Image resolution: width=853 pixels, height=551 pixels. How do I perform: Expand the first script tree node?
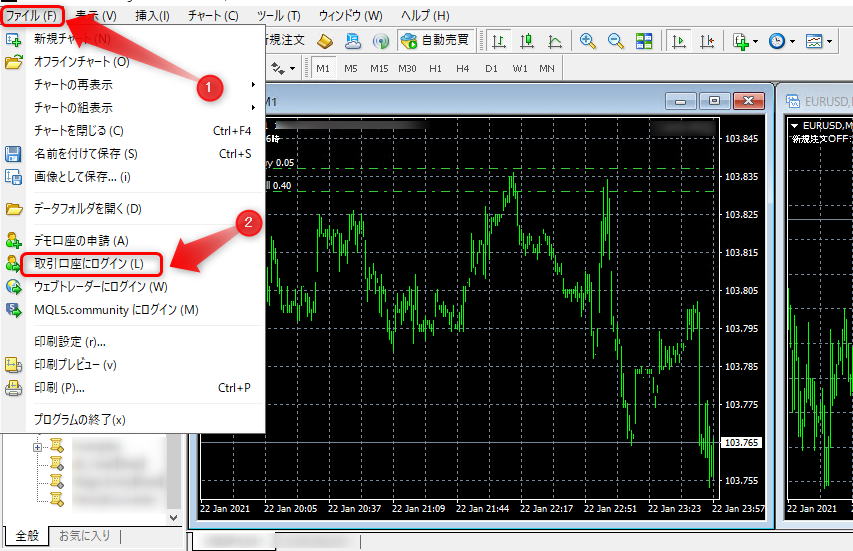[37, 447]
